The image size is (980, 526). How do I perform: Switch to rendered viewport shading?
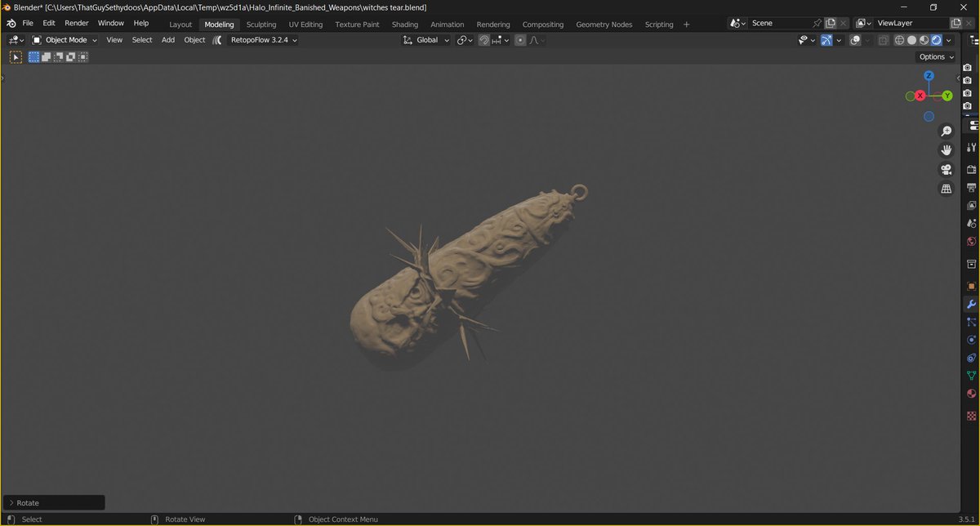pos(936,39)
